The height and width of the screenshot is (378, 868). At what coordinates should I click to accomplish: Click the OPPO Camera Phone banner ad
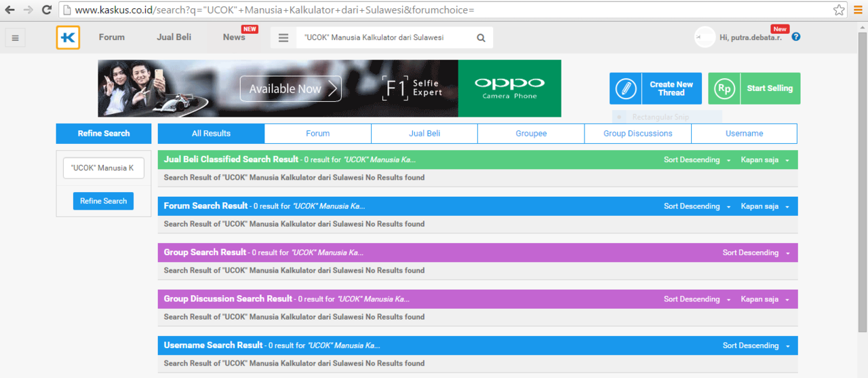coord(330,88)
